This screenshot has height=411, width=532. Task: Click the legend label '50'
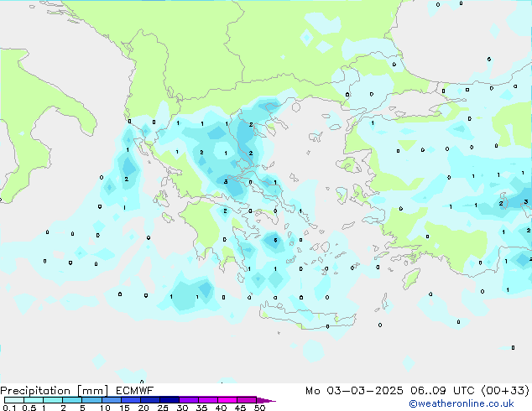259,408
